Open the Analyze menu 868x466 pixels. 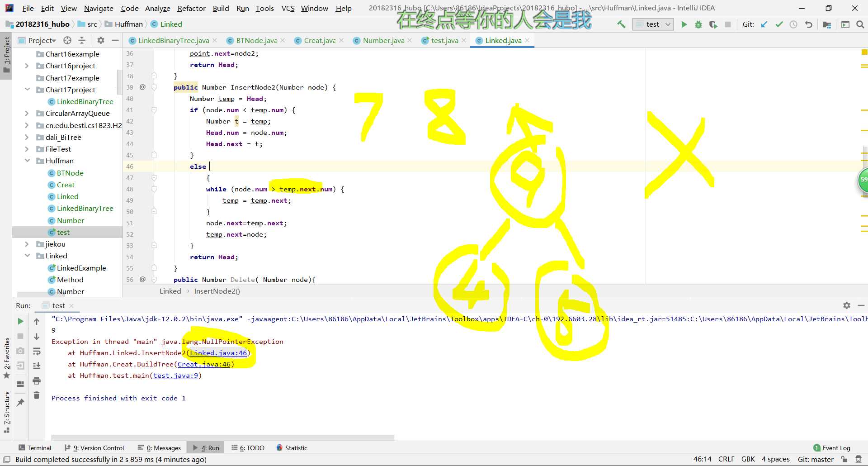coord(157,8)
